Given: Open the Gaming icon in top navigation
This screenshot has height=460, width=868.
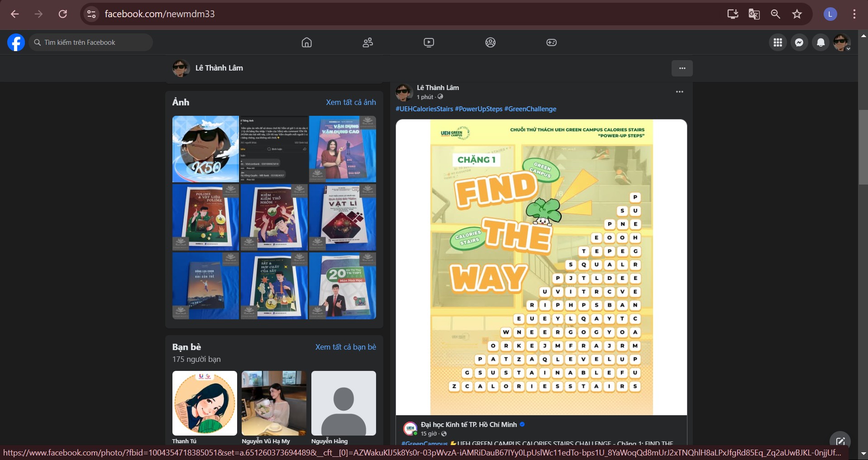Looking at the screenshot, I should (551, 43).
